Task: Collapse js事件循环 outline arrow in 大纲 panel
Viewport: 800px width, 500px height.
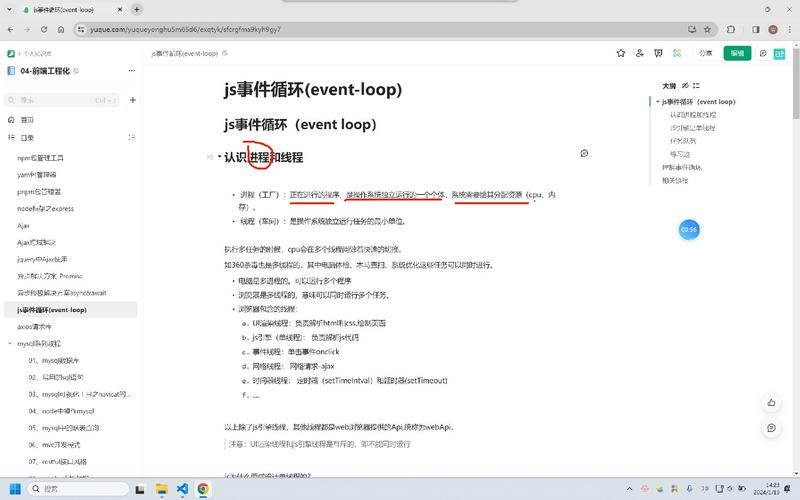Action: pos(657,102)
